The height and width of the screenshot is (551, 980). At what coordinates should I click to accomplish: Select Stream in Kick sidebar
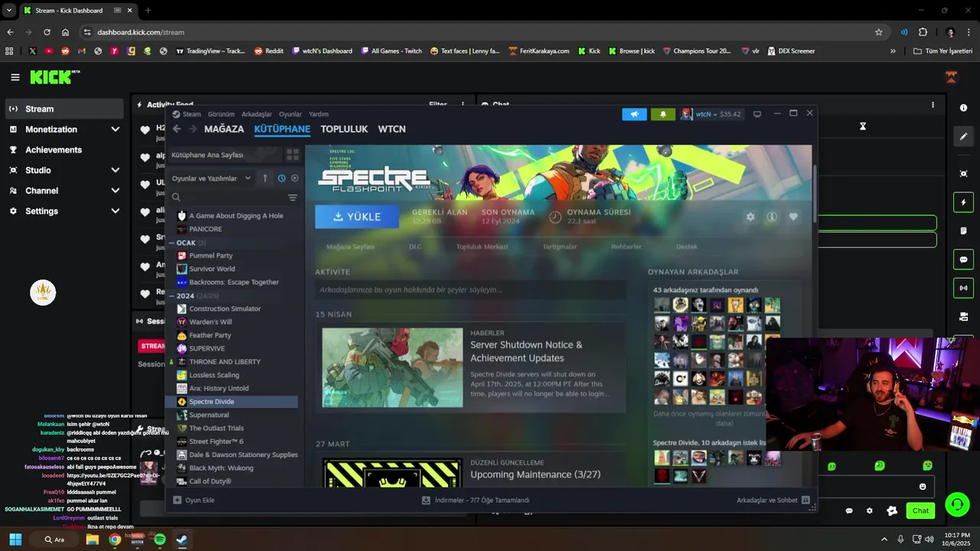point(64,109)
